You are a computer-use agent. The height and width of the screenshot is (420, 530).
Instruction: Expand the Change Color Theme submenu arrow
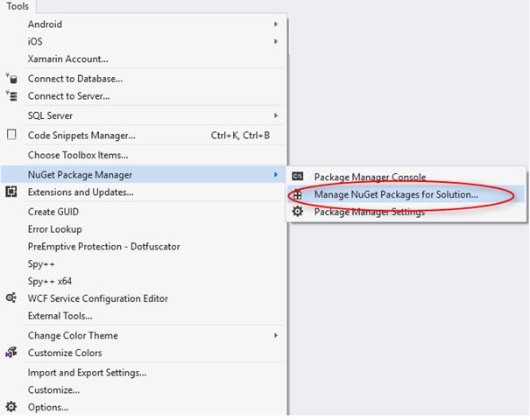[x=276, y=335]
